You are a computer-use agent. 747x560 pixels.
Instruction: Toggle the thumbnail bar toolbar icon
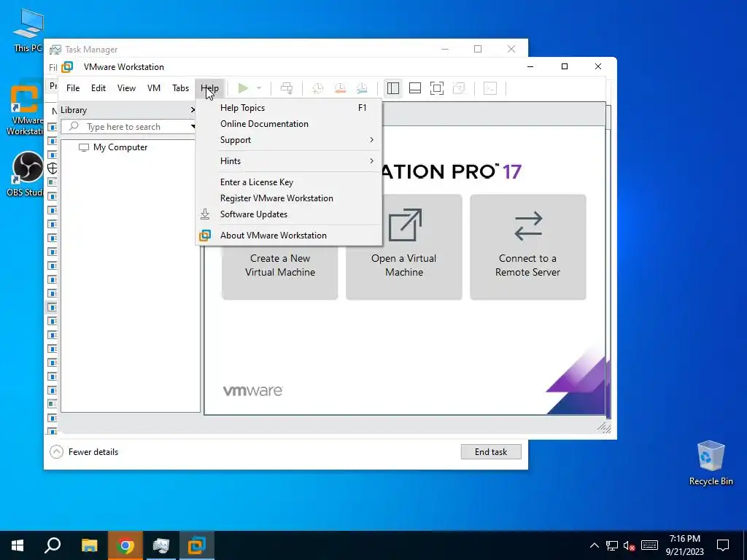415,88
